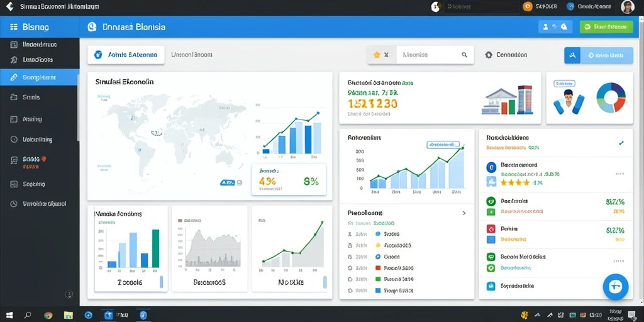Open the hamburger menu in the sidebar header
The height and width of the screenshot is (322, 644).
point(14,27)
